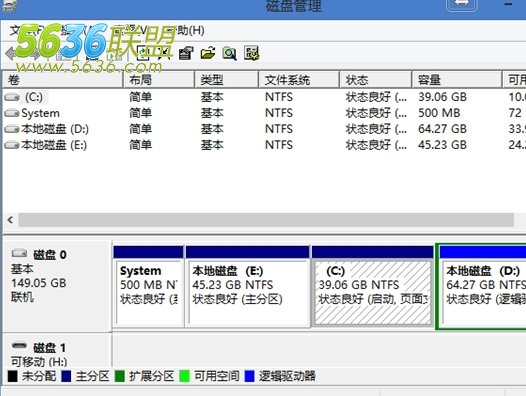Click the dark blue 主分区 legend swatch
Screen dimensions: 526x396
click(66, 376)
